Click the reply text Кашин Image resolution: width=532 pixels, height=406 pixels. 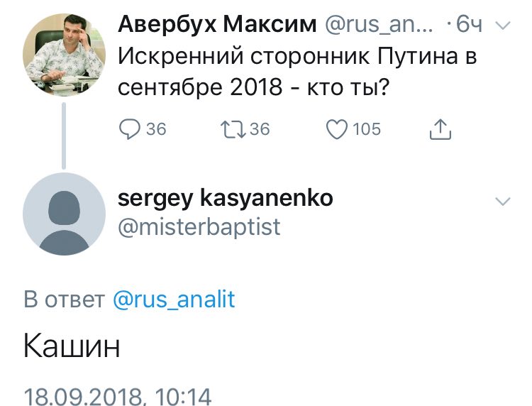(72, 348)
